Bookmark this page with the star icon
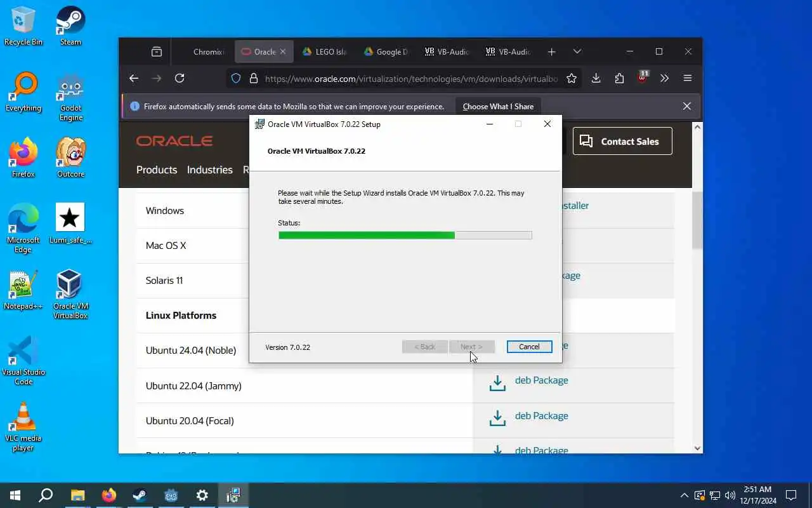This screenshot has height=508, width=812. pyautogui.click(x=572, y=78)
